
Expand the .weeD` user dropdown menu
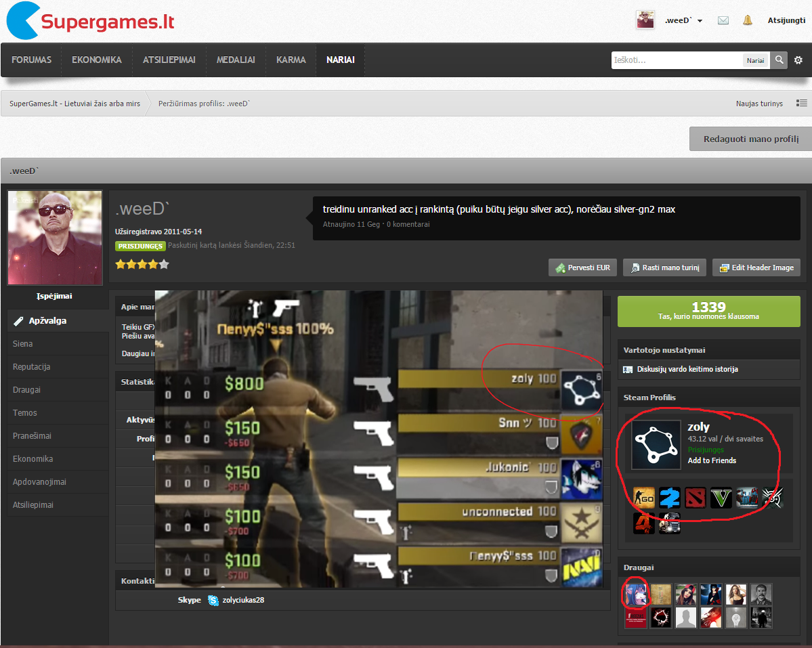[683, 21]
